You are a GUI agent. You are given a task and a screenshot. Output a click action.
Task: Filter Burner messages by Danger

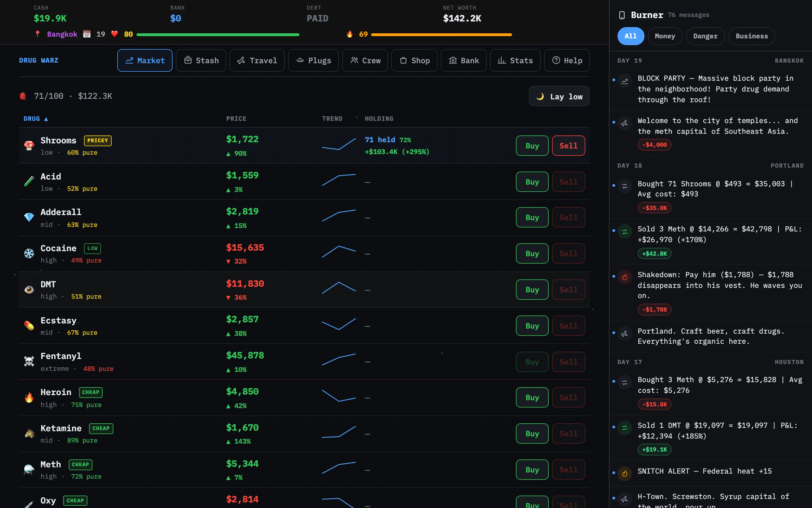(x=705, y=36)
